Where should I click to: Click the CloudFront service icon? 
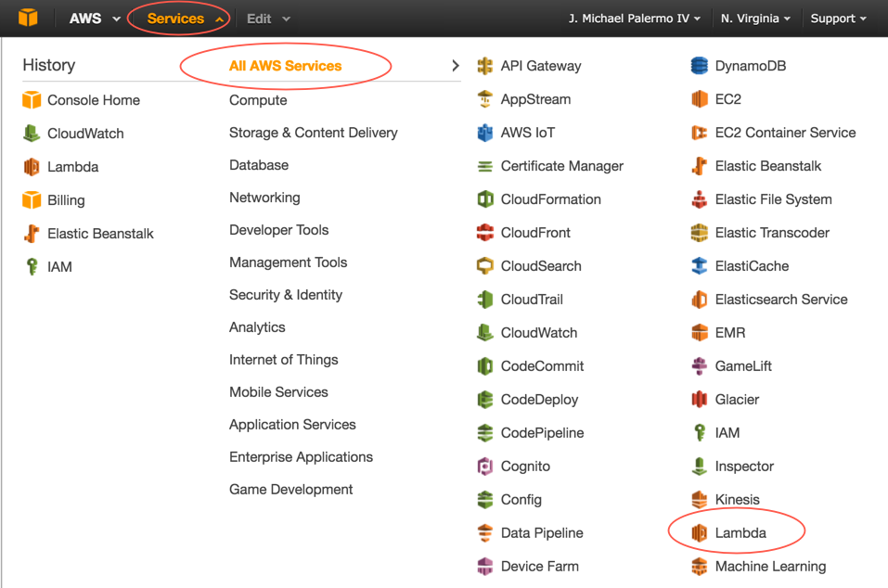tap(484, 233)
